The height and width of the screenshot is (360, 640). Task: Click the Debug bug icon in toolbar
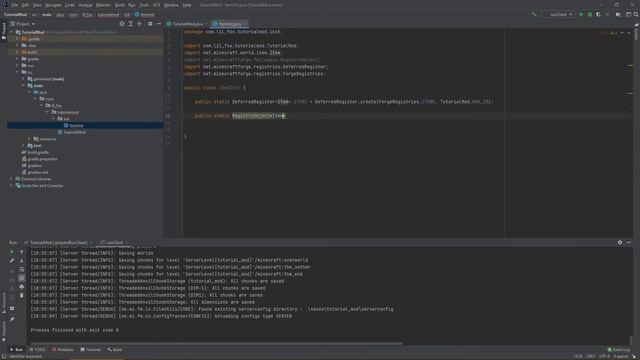(x=590, y=14)
